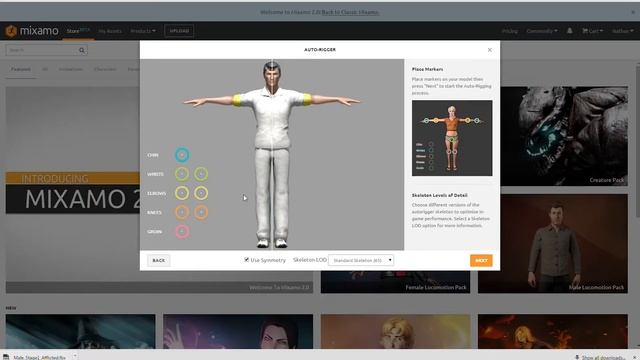Open My Assets page

110,31
